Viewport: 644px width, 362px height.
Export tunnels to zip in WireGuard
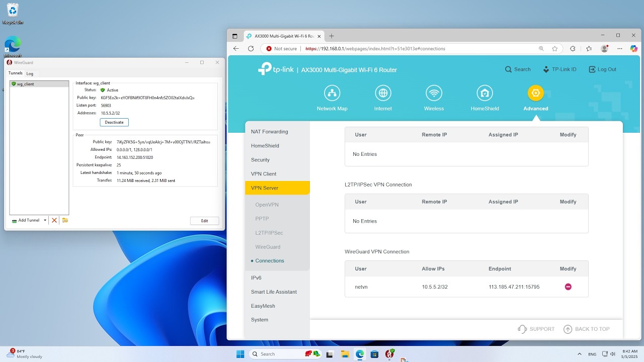65,220
